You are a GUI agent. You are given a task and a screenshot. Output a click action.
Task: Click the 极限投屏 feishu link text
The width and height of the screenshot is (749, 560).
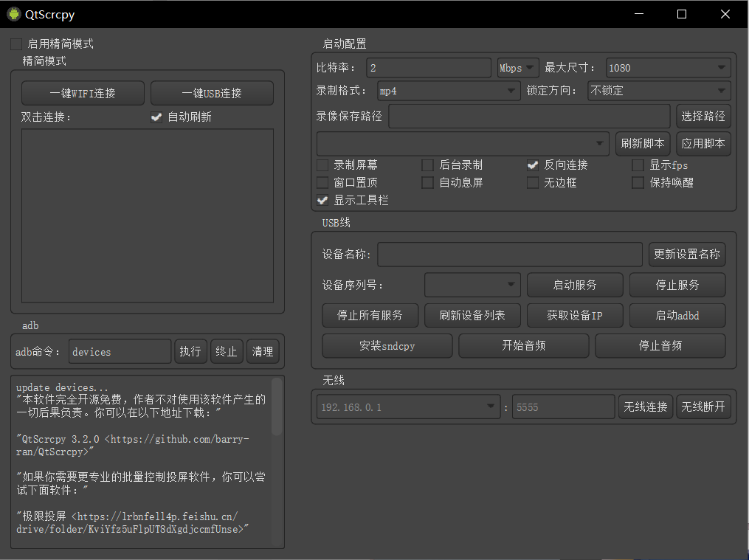132,523
